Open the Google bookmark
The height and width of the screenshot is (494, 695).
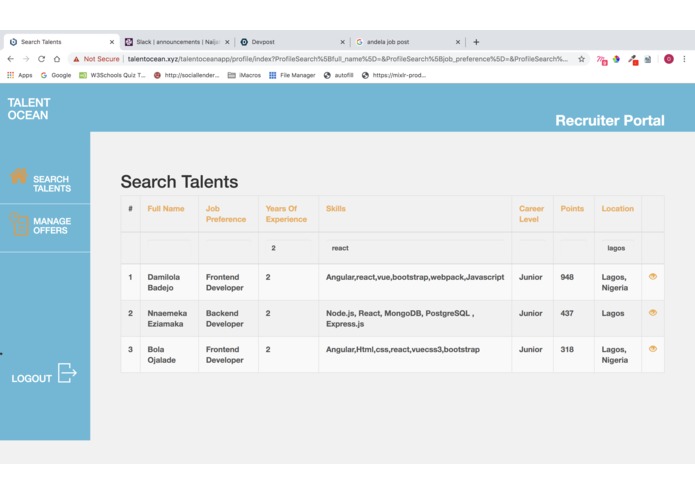coord(56,75)
